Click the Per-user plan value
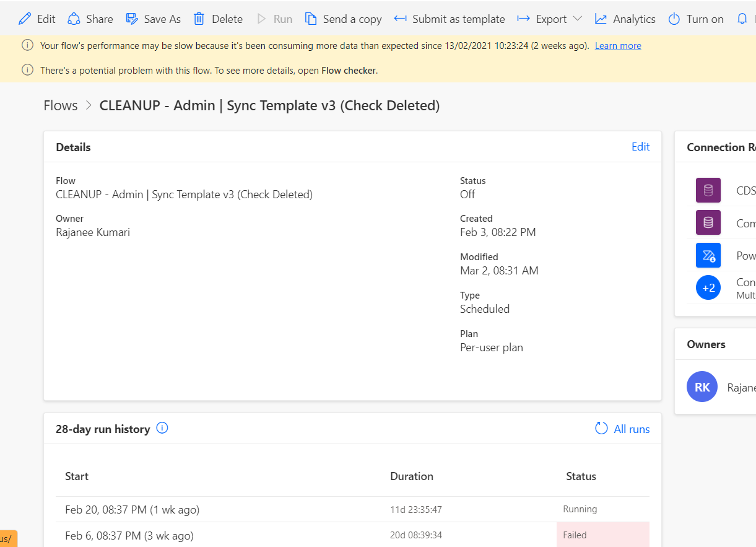Image resolution: width=756 pixels, height=547 pixels. (x=492, y=348)
